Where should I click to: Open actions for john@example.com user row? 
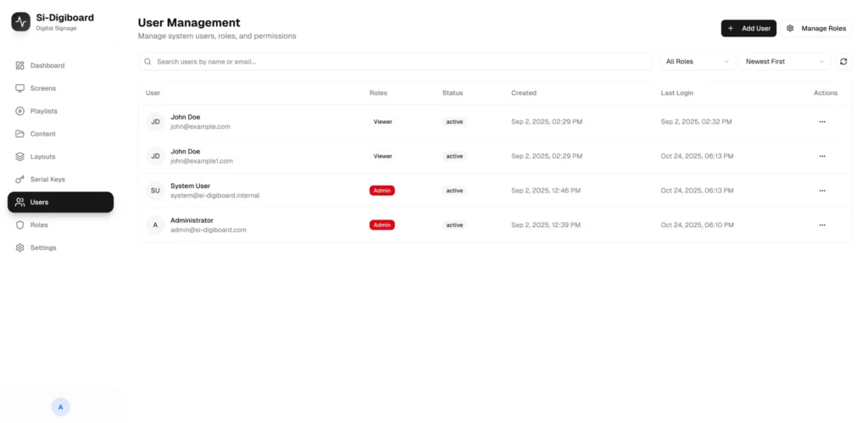[x=821, y=122]
